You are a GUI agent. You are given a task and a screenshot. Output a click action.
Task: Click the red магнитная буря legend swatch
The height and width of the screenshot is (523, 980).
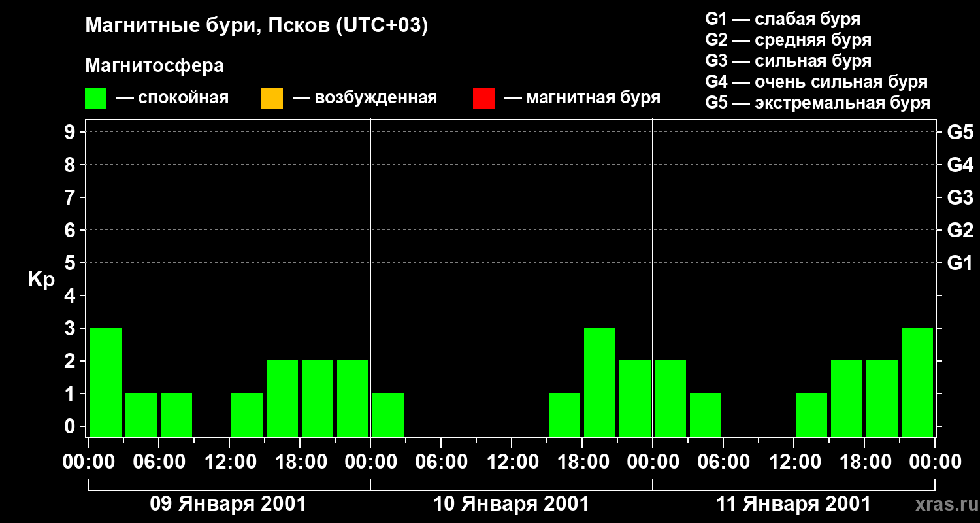click(483, 99)
